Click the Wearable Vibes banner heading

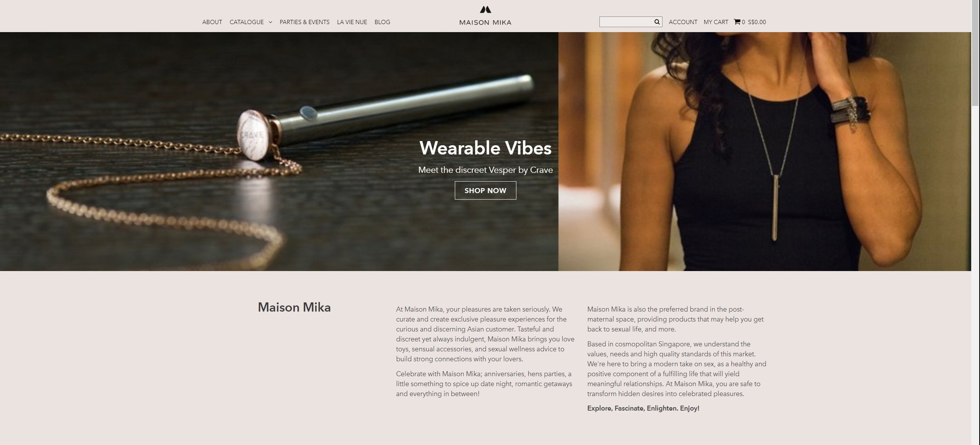pos(485,148)
